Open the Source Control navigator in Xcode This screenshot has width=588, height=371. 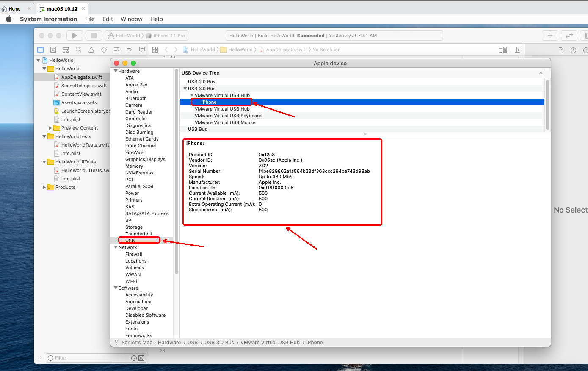pos(53,50)
